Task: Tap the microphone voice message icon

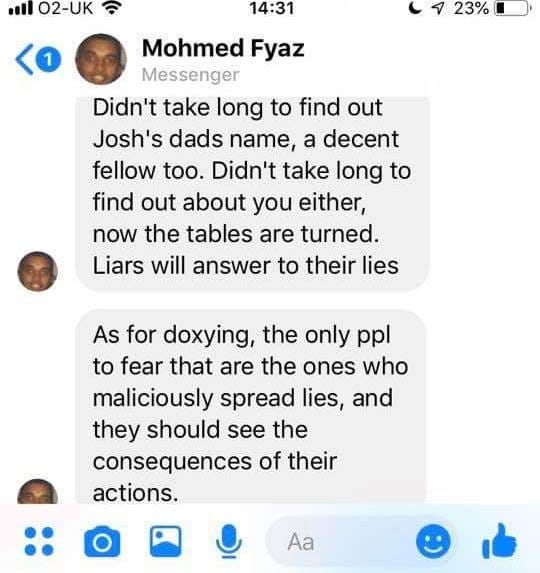Action: point(229,541)
